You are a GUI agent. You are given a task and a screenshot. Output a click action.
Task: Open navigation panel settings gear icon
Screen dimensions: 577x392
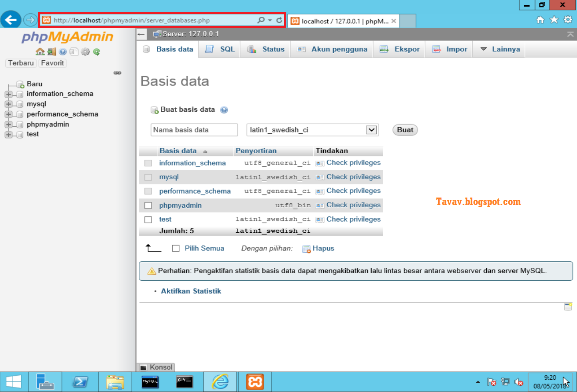(x=85, y=51)
